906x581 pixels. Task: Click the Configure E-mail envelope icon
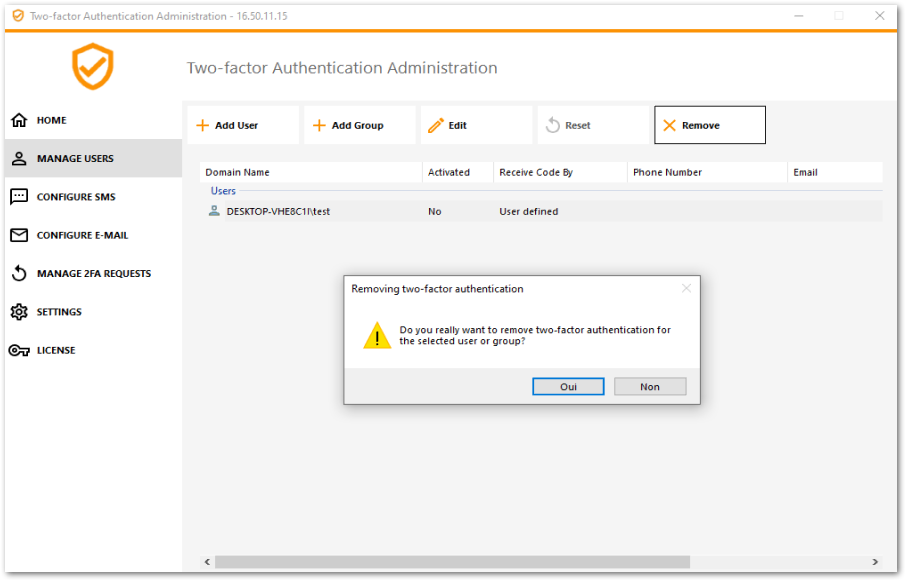(22, 235)
